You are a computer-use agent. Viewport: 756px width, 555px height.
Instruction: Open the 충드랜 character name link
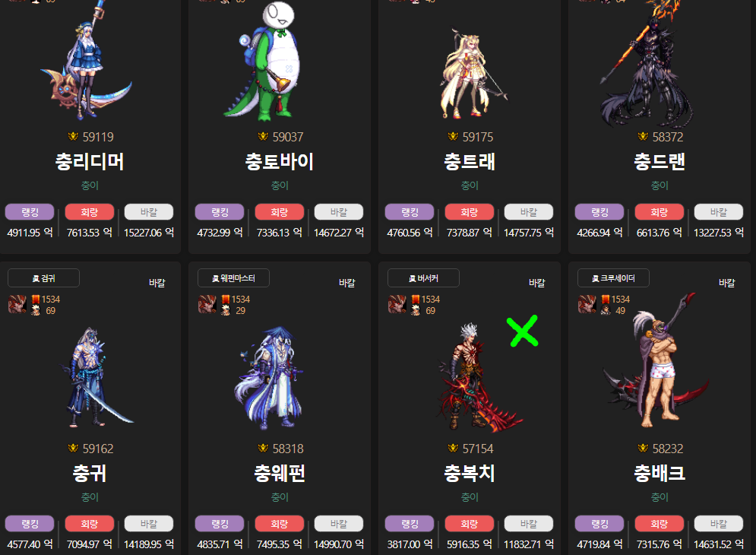pyautogui.click(x=659, y=162)
